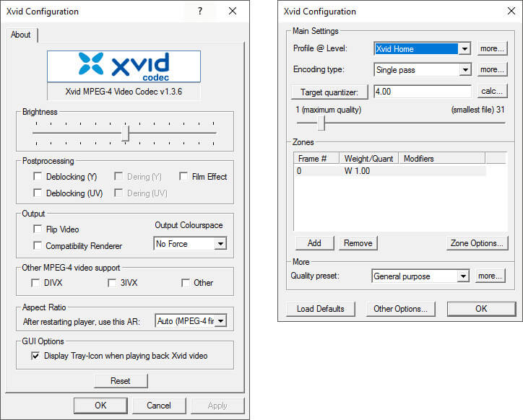Open the Quality preset dropdown
This screenshot has height=420, width=523.
pyautogui.click(x=462, y=276)
